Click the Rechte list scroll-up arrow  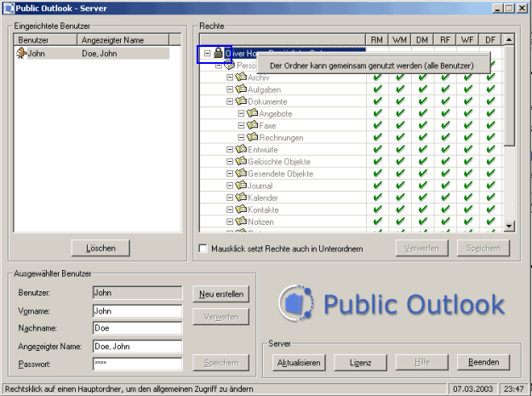pyautogui.click(x=509, y=40)
